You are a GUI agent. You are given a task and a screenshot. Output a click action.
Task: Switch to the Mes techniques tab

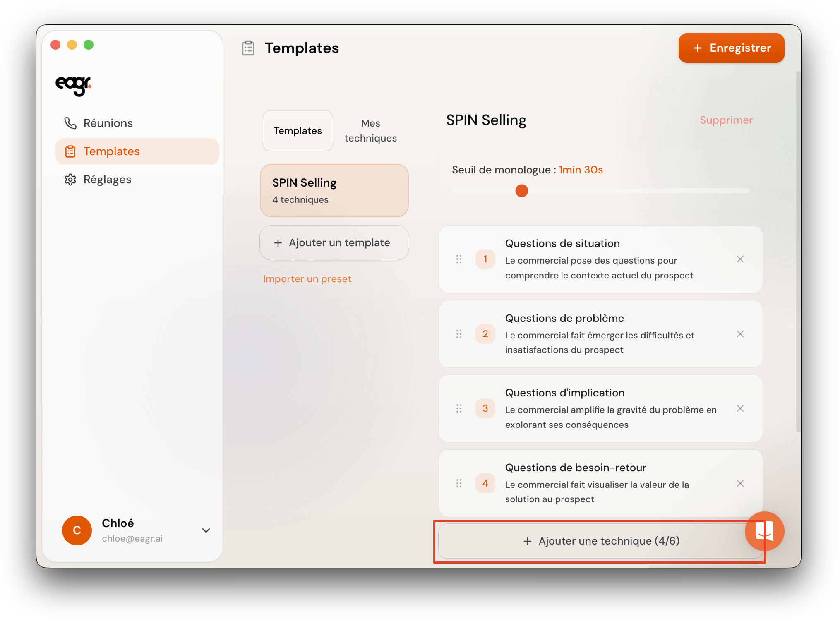click(x=370, y=131)
